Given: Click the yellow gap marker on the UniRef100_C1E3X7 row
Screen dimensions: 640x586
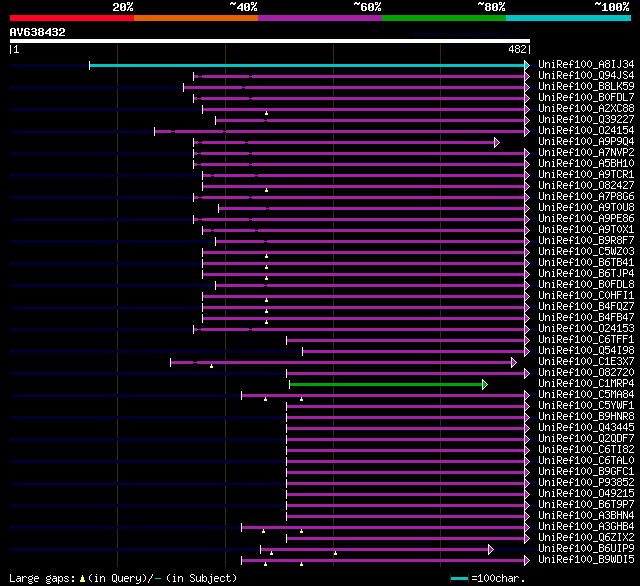Looking at the screenshot, I should 211,366.
